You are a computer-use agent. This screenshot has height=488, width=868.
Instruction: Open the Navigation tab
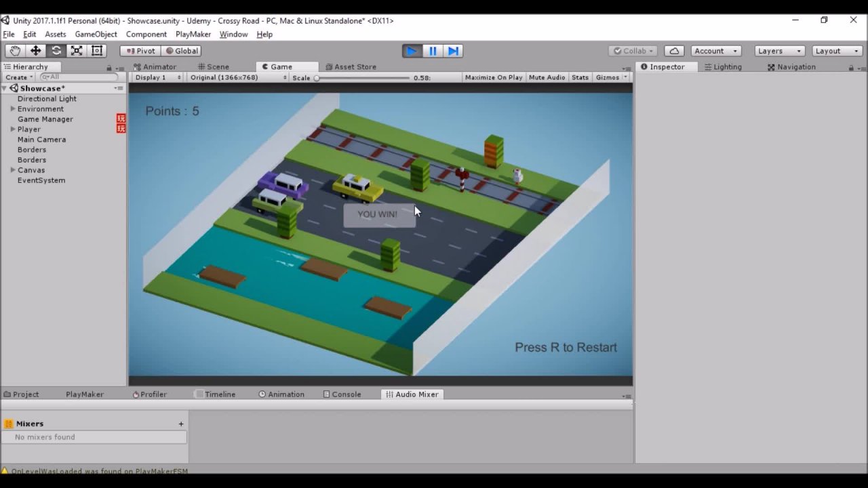click(x=791, y=67)
